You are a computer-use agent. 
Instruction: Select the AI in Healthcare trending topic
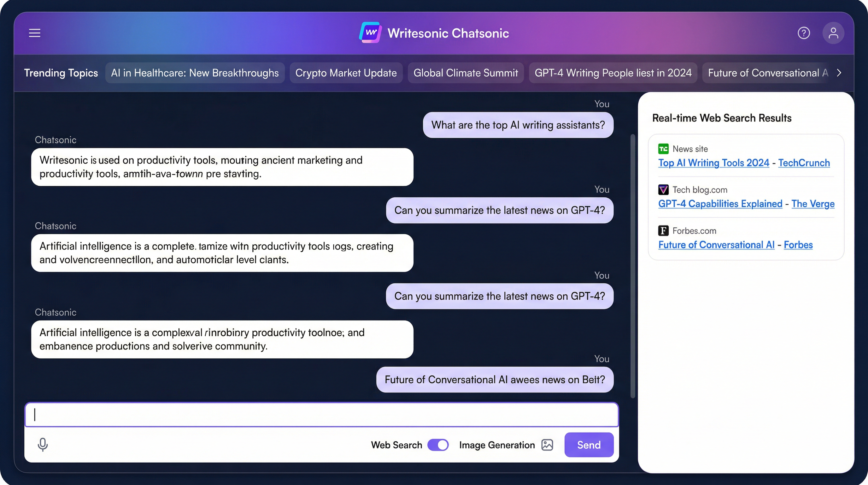[x=195, y=73]
